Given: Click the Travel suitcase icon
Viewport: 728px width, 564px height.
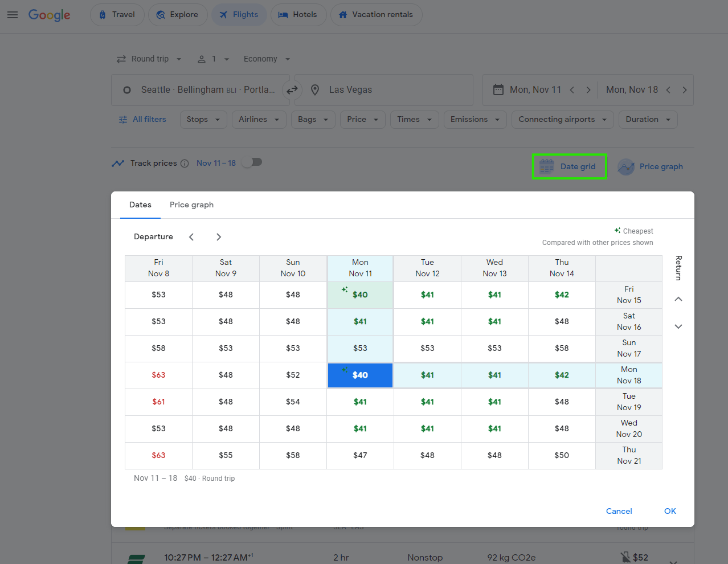Looking at the screenshot, I should pyautogui.click(x=102, y=14).
